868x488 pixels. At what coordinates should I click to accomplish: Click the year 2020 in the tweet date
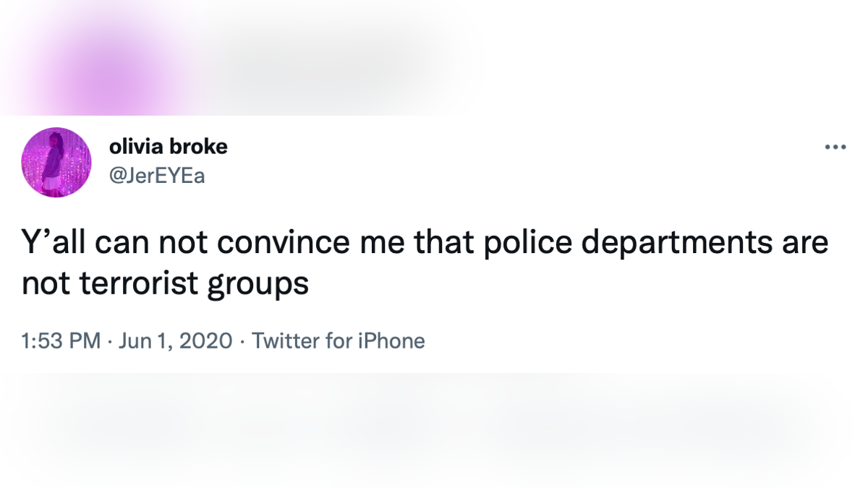click(x=205, y=341)
